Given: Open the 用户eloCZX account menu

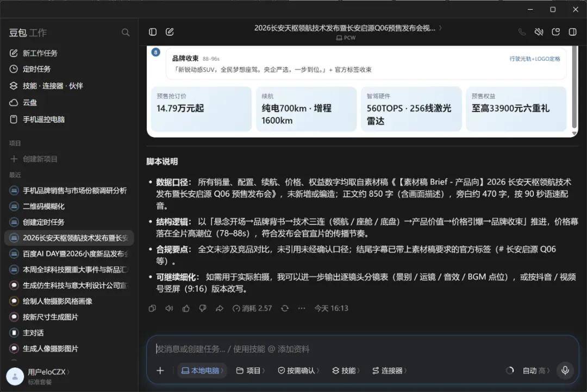Looking at the screenshot, I should tap(48, 372).
